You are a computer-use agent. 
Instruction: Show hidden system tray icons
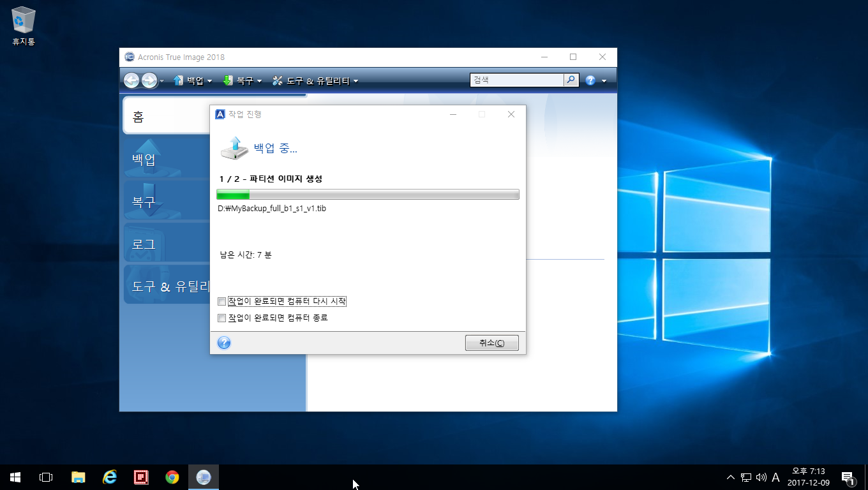click(x=731, y=477)
